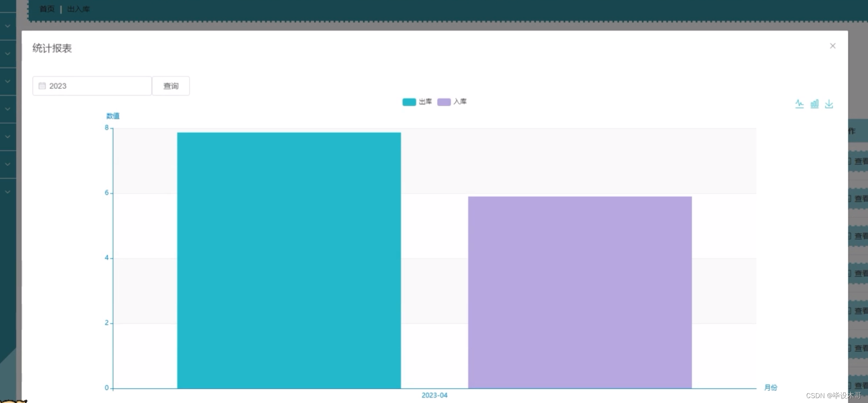Go to 首页 in breadcrumb
Image resolution: width=868 pixels, height=403 pixels.
point(47,9)
